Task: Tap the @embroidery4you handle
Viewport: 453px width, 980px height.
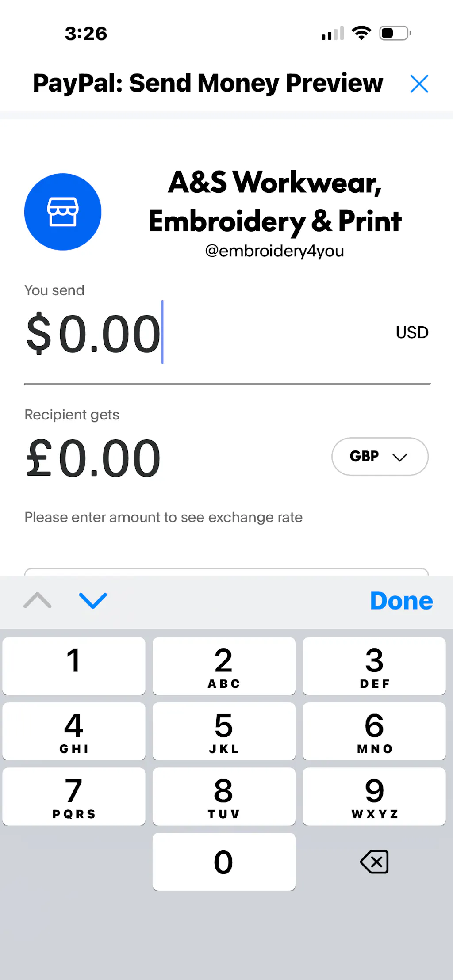Action: 274,251
